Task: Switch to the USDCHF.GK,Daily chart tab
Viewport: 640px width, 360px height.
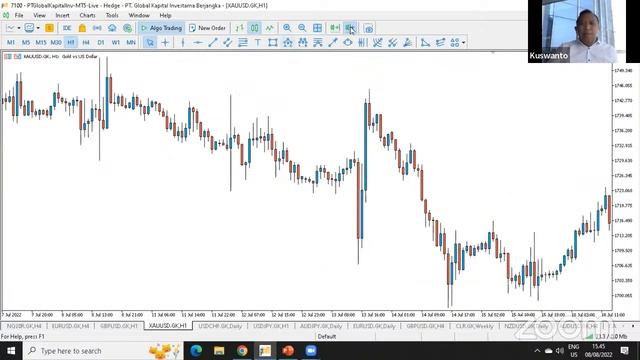Action: click(x=220, y=326)
